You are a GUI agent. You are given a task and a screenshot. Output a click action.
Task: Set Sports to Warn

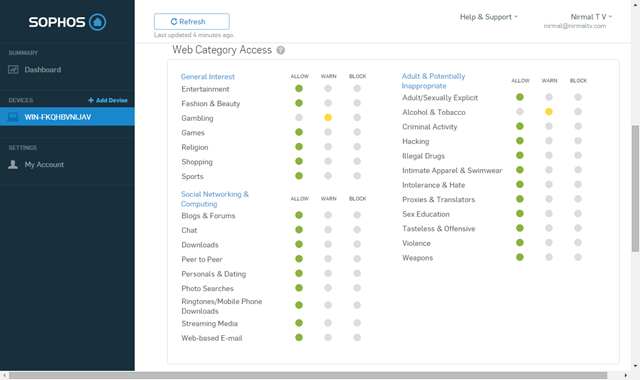point(328,176)
